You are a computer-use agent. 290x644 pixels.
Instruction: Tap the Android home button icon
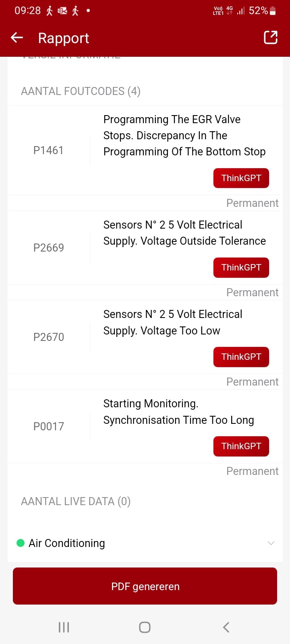(145, 627)
